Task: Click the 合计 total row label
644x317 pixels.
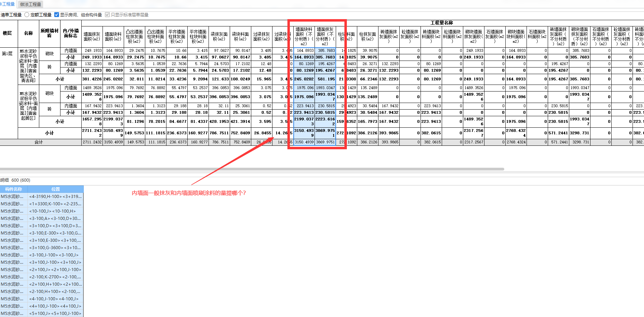Action: pos(39,142)
